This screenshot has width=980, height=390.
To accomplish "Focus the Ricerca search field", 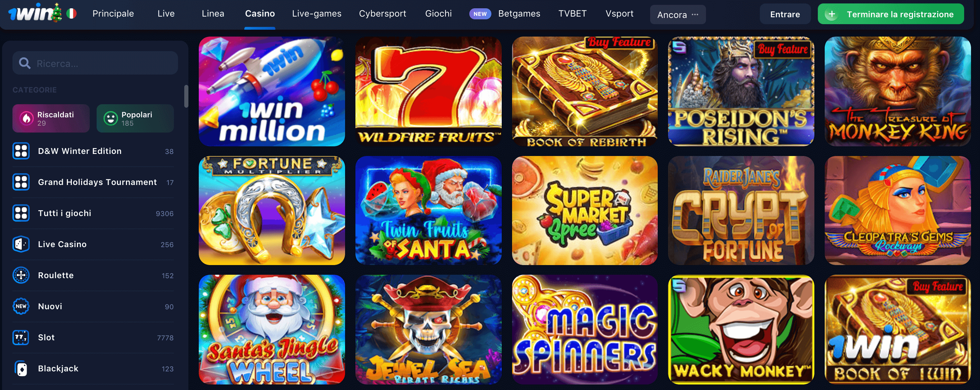I will pos(95,63).
